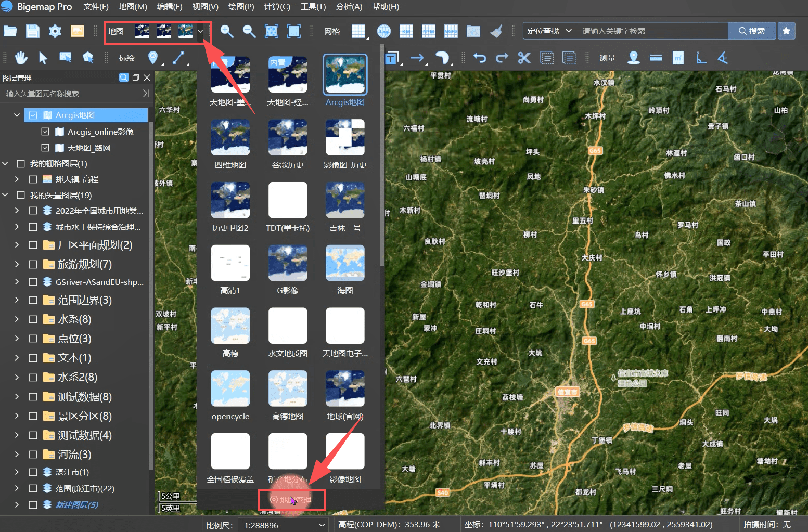Image resolution: width=808 pixels, height=532 pixels.
Task: Click the Lng longitude grid globe icon
Action: (384, 31)
